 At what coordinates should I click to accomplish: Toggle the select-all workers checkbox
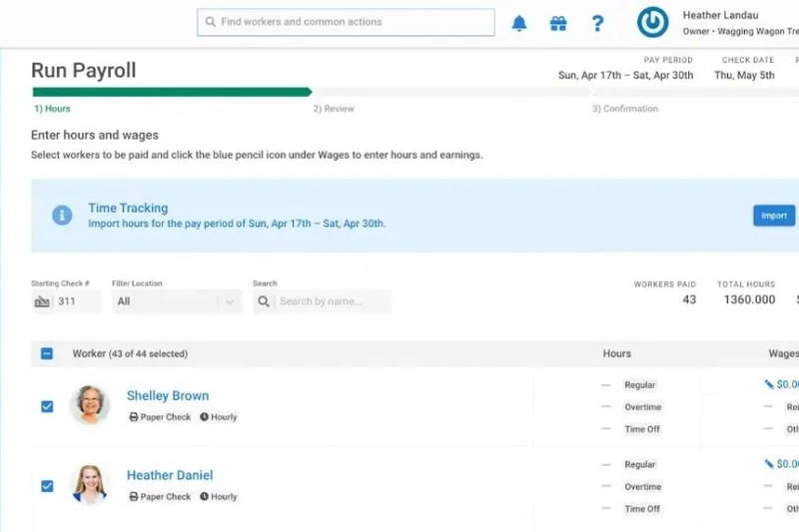coord(46,353)
